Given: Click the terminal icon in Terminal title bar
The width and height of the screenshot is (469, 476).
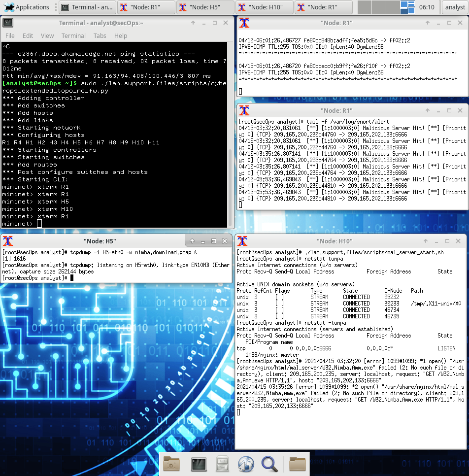Looking at the screenshot, I should (8, 23).
